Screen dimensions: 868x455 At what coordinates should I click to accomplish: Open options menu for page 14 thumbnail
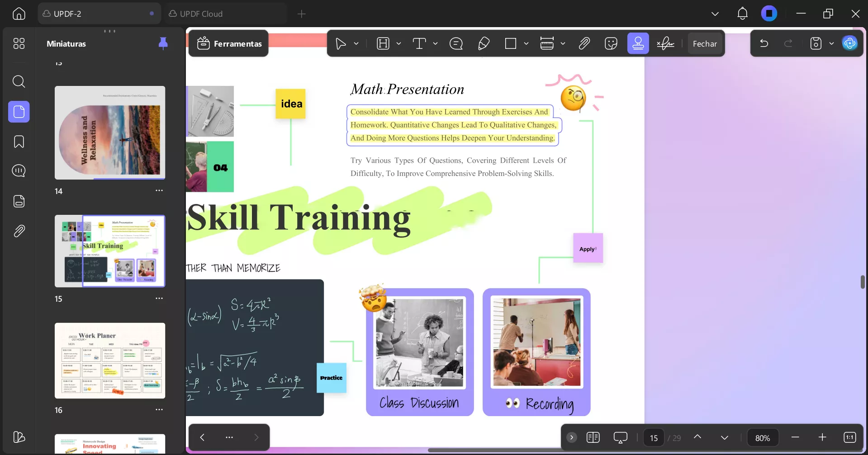(x=159, y=190)
